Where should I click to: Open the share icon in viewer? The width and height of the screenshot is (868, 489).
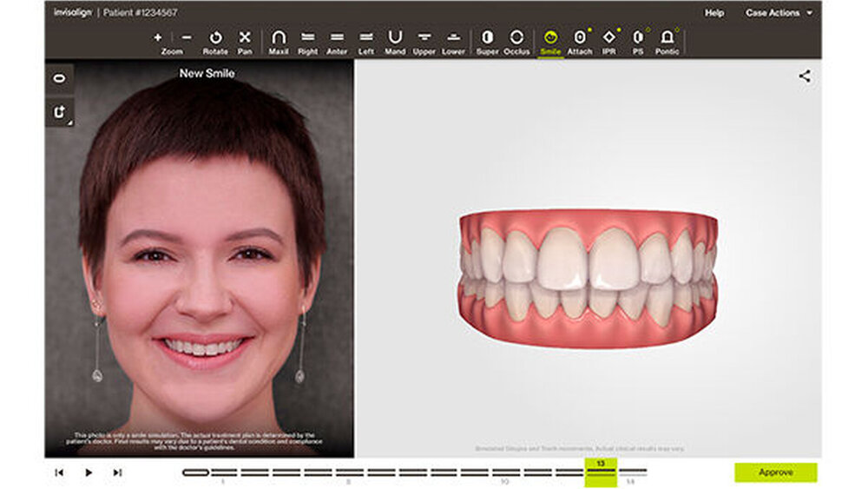(x=805, y=76)
